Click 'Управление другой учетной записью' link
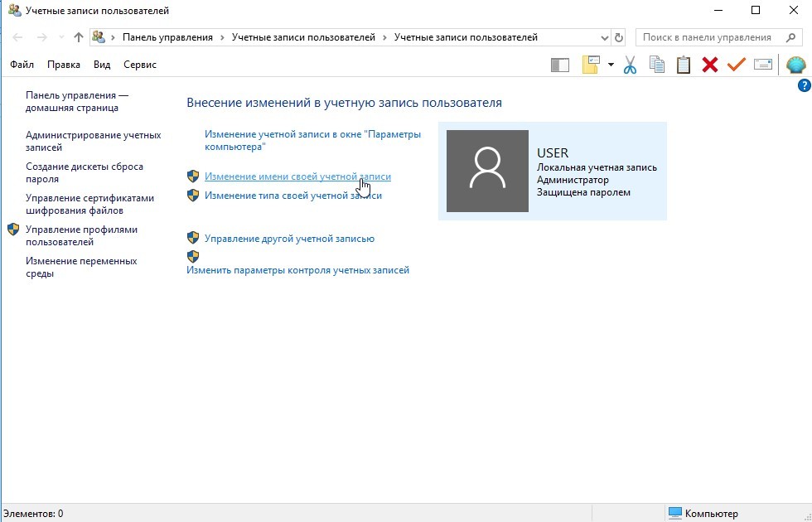 289,239
